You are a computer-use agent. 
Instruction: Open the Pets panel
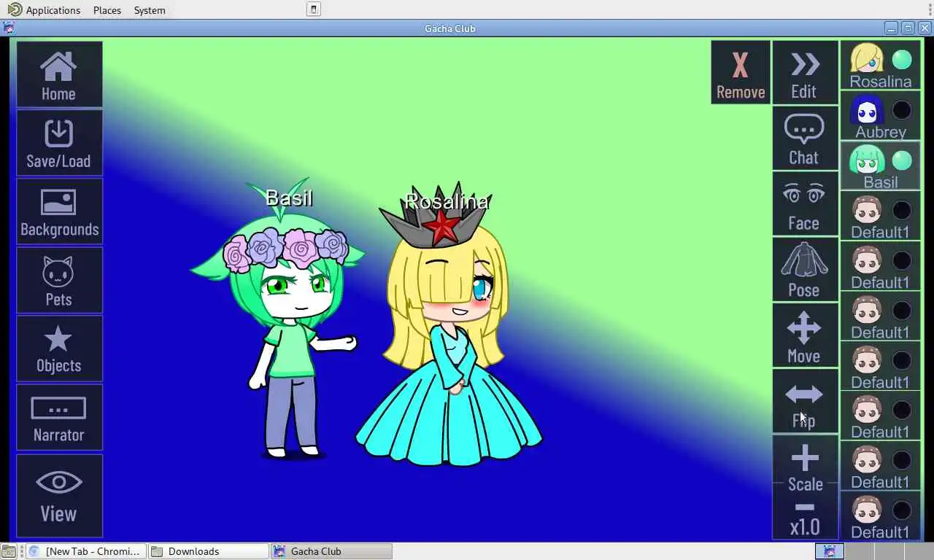point(59,280)
